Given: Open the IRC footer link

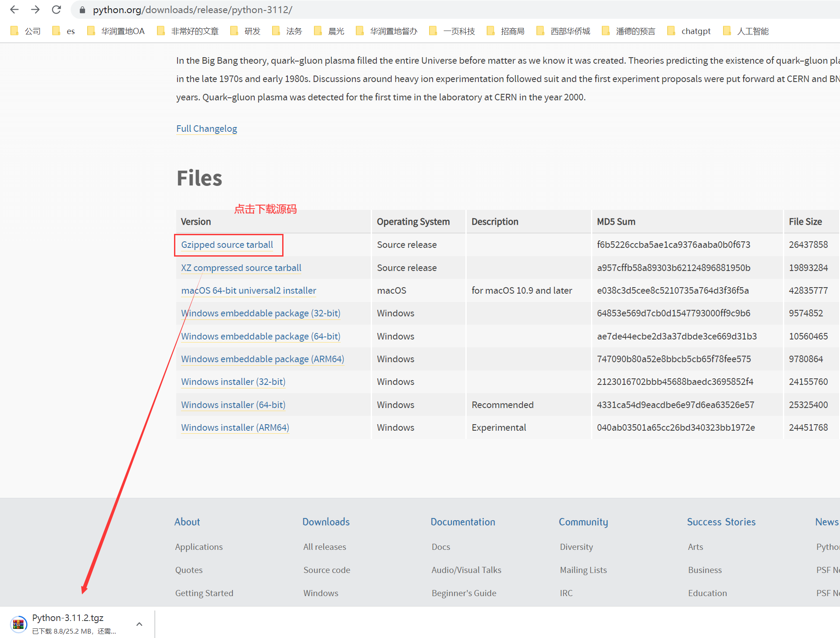Looking at the screenshot, I should (566, 593).
